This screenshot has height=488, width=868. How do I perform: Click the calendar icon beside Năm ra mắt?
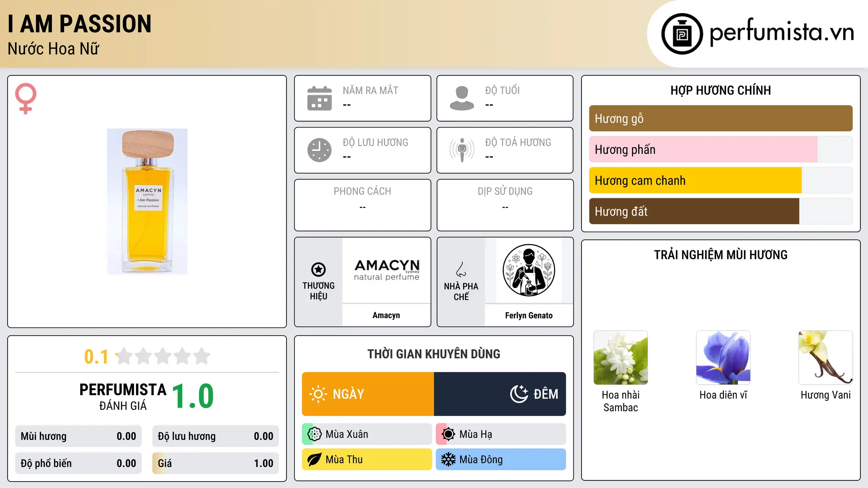click(320, 98)
